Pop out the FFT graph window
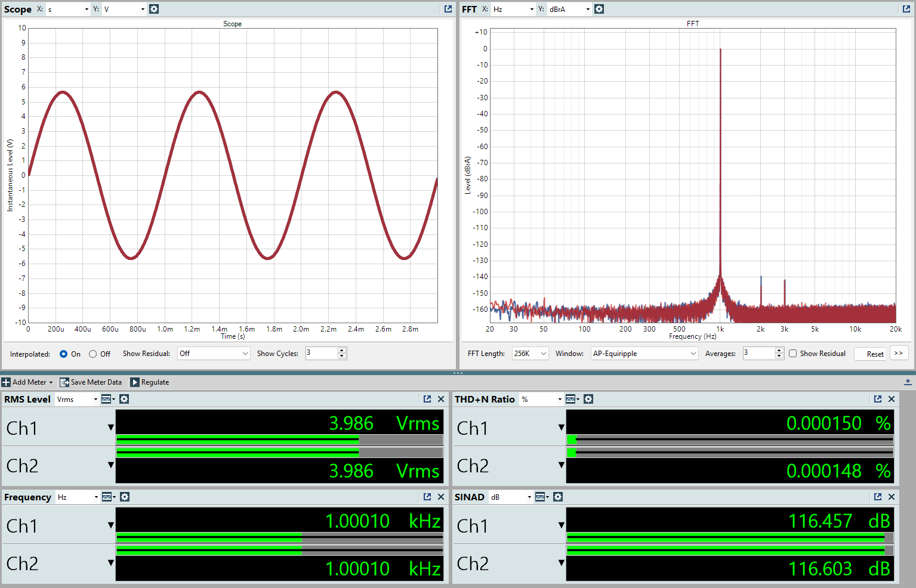The height and width of the screenshot is (588, 916). 906,9
